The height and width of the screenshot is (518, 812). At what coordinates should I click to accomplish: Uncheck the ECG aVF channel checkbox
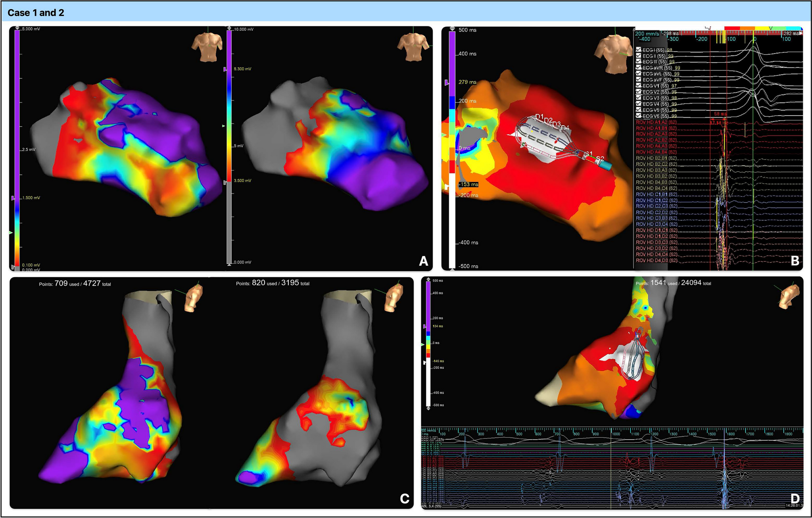pyautogui.click(x=638, y=80)
